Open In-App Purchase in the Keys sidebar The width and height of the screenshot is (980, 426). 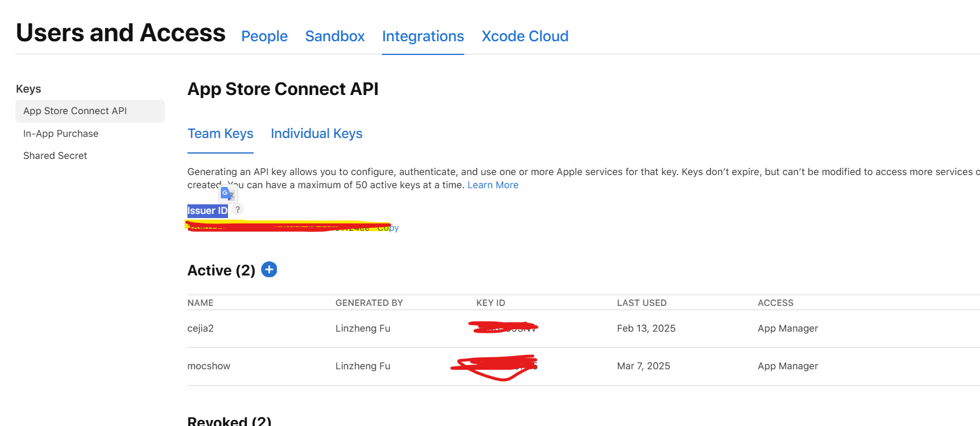61,134
